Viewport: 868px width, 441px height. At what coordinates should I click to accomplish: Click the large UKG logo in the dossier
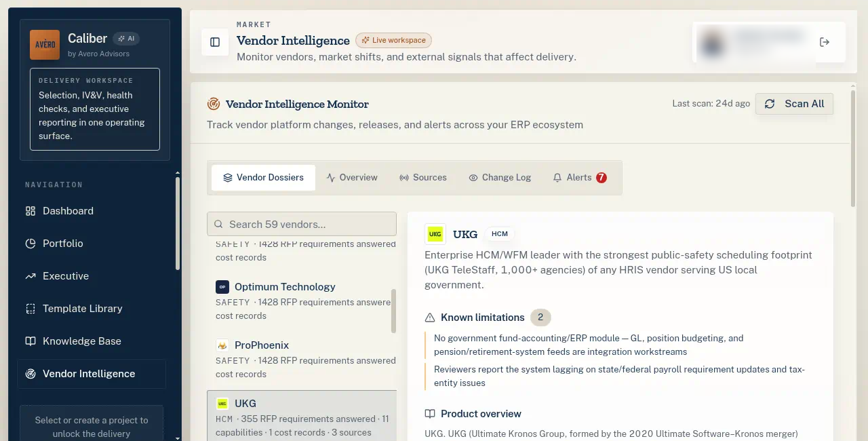pos(435,234)
